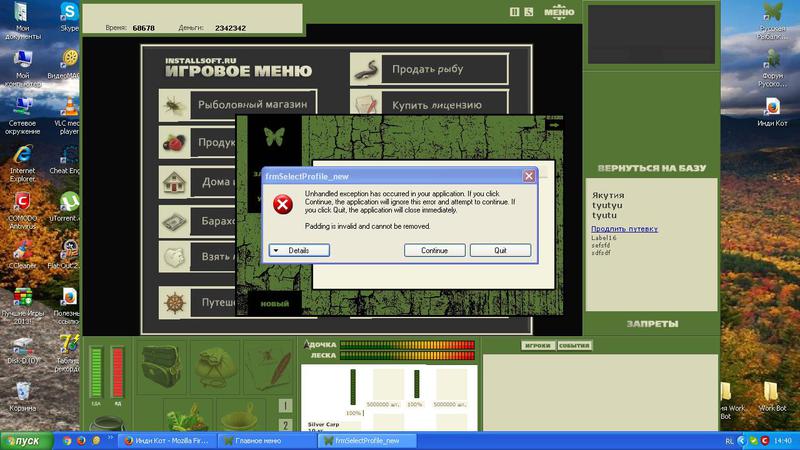Click Quit in the exception dialog
800x450 pixels.
(x=500, y=251)
